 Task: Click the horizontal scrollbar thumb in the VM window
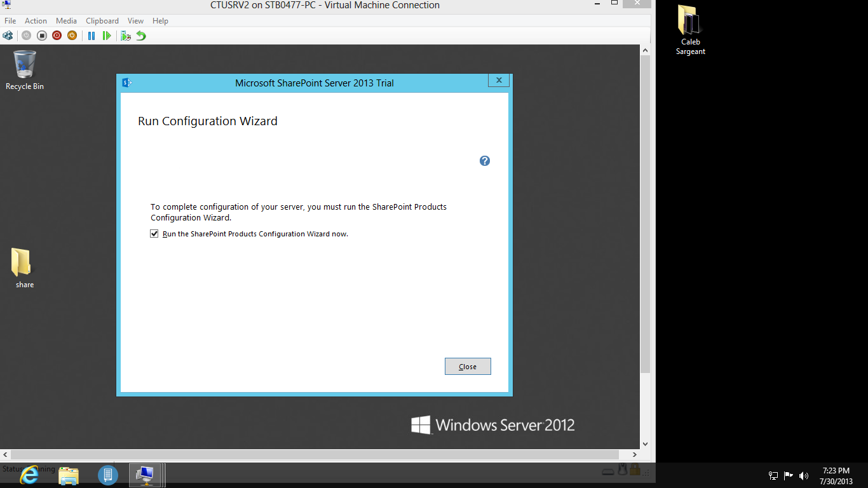[315, 455]
